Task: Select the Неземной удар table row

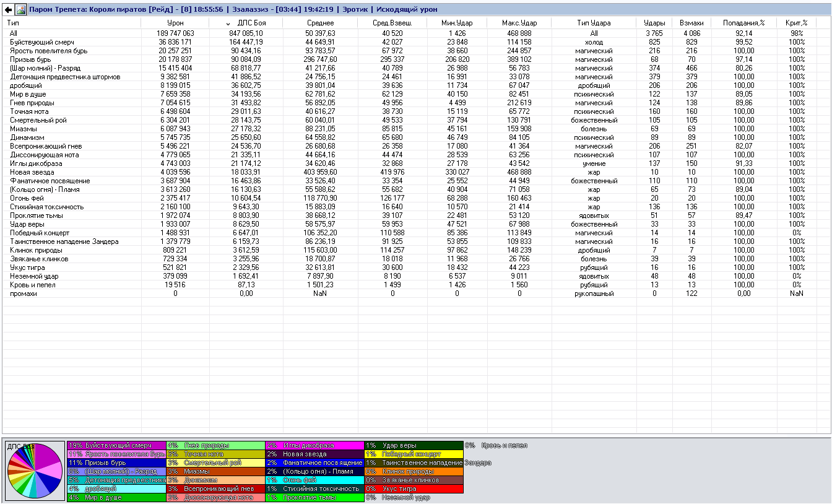Action: 416,276
